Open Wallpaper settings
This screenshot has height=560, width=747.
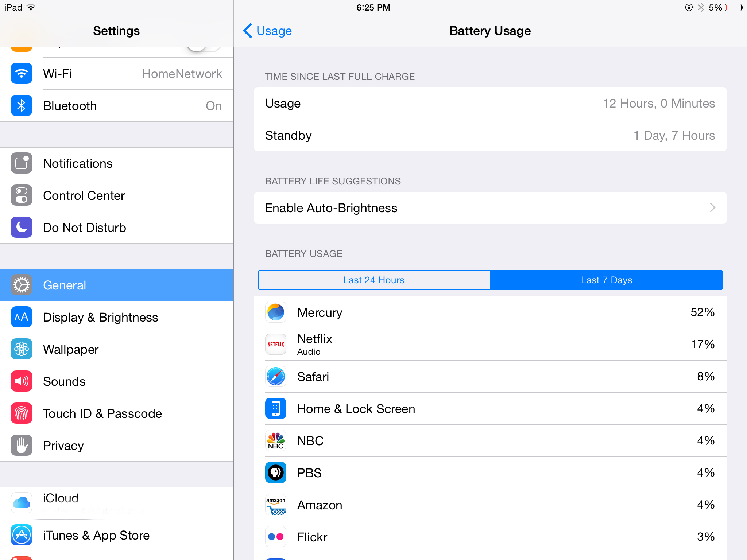(x=117, y=349)
